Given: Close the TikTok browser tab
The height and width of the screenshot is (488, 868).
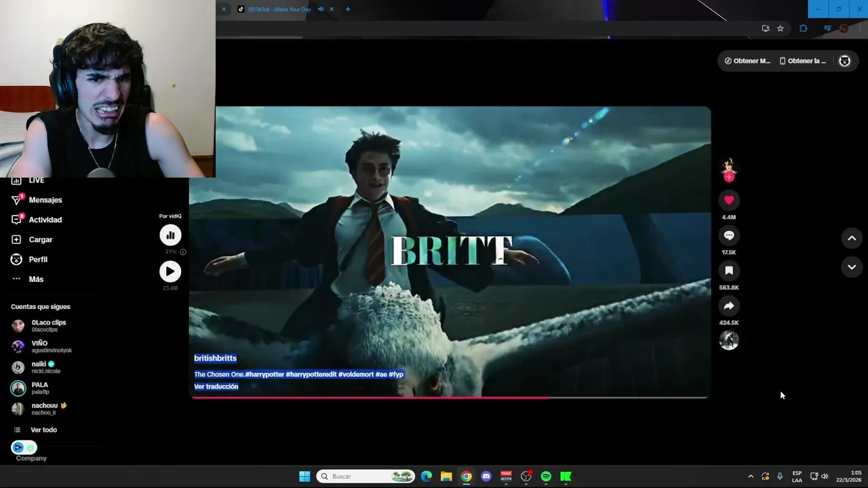Looking at the screenshot, I should (x=332, y=9).
